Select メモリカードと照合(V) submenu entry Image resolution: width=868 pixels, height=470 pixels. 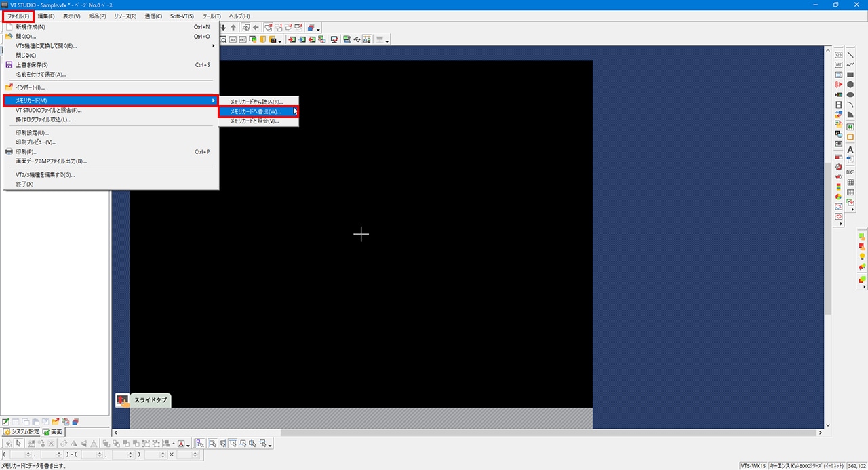[x=254, y=121]
